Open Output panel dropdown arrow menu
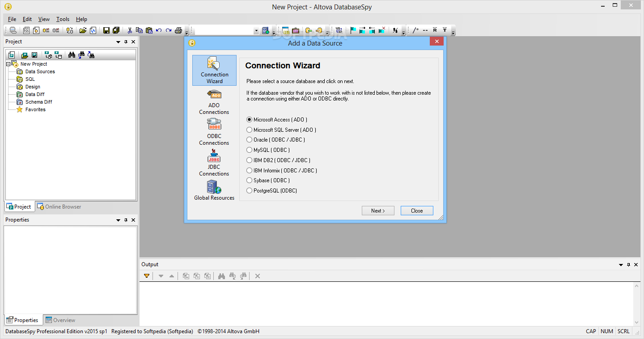644x339 pixels. (621, 265)
